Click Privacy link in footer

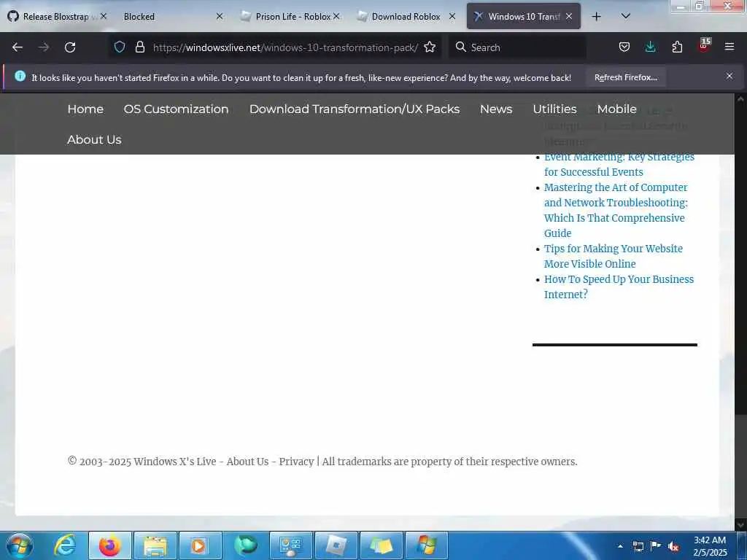296,462
